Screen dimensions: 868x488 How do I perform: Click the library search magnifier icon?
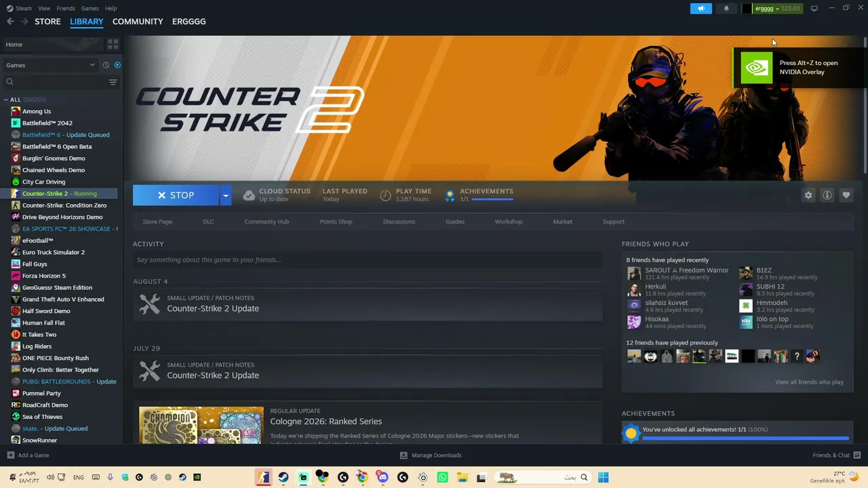(x=9, y=82)
